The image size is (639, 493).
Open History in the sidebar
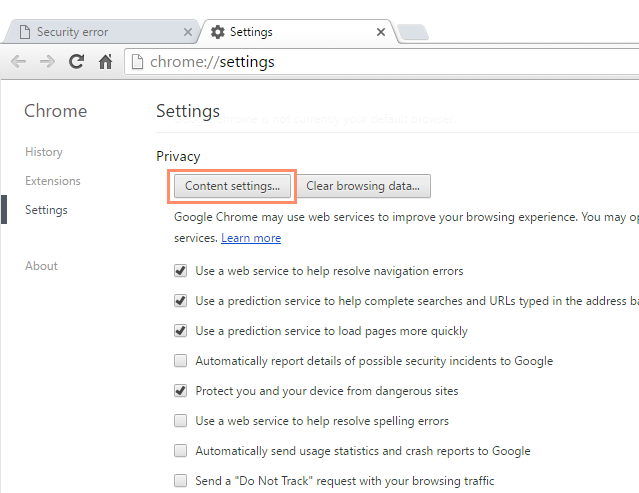(44, 152)
